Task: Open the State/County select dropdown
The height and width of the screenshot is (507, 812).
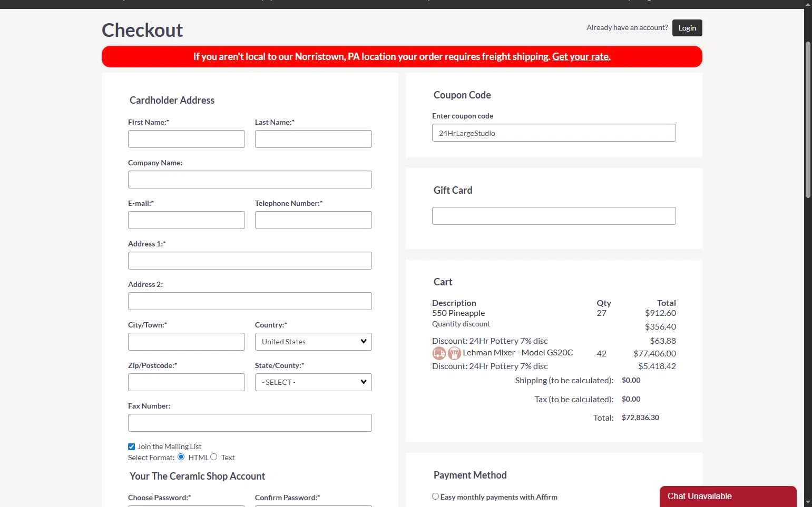Action: click(313, 382)
